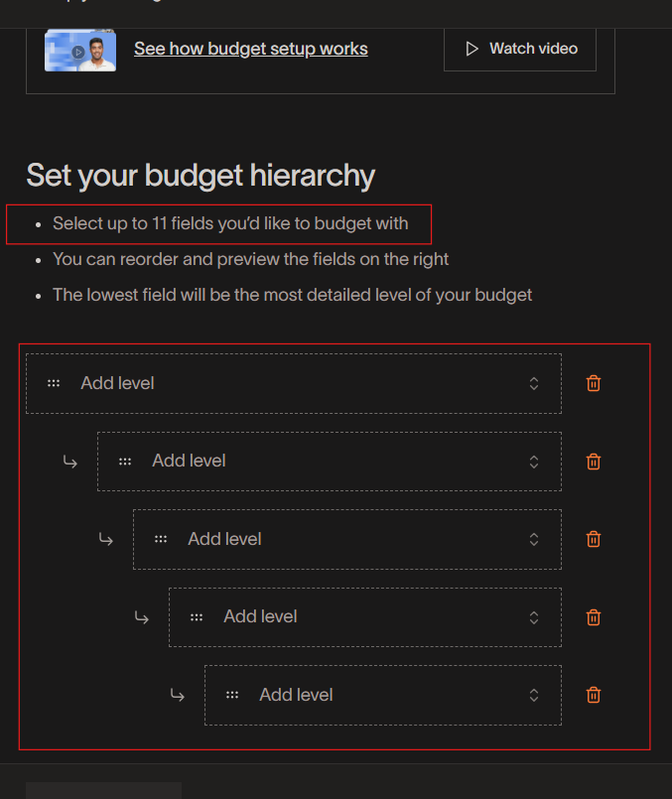Image resolution: width=672 pixels, height=799 pixels.
Task: Expand the second Add level selector
Action: coord(533,462)
